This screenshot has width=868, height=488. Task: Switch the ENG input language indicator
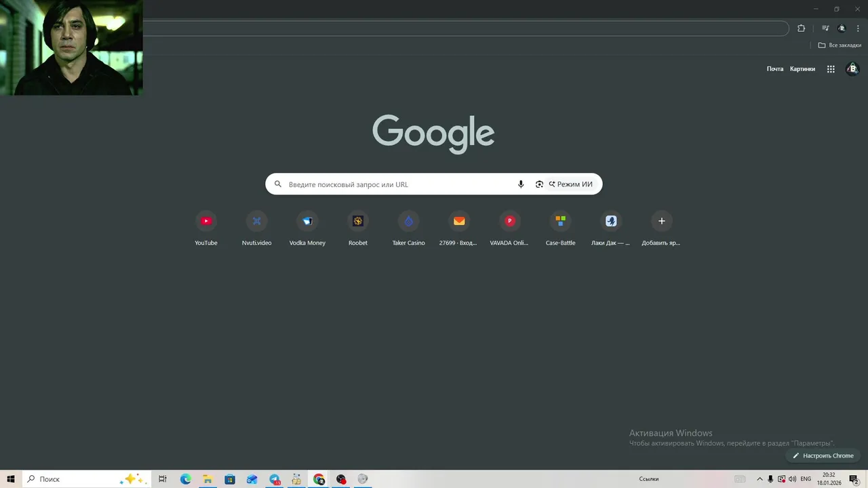(806, 479)
